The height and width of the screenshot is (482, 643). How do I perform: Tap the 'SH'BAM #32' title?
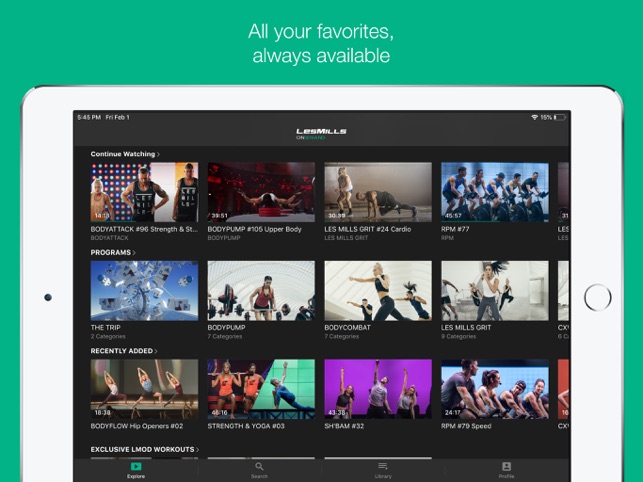[x=344, y=426]
